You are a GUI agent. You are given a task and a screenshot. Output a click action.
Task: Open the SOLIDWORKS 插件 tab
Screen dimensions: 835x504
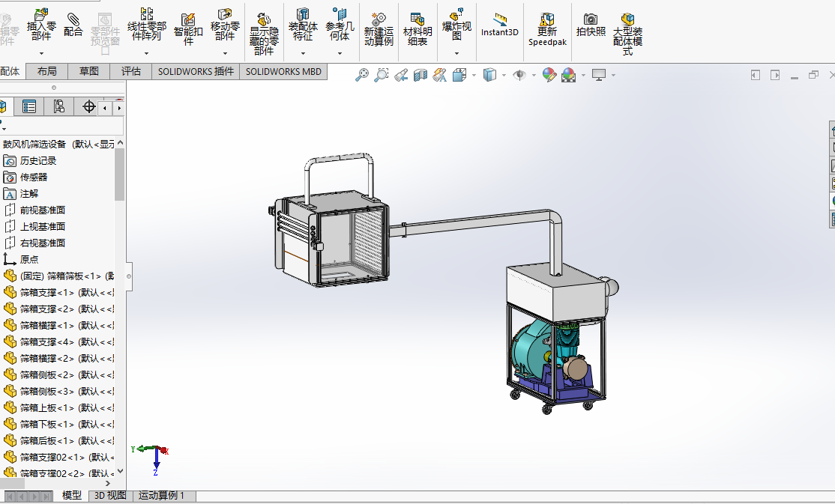click(x=196, y=71)
